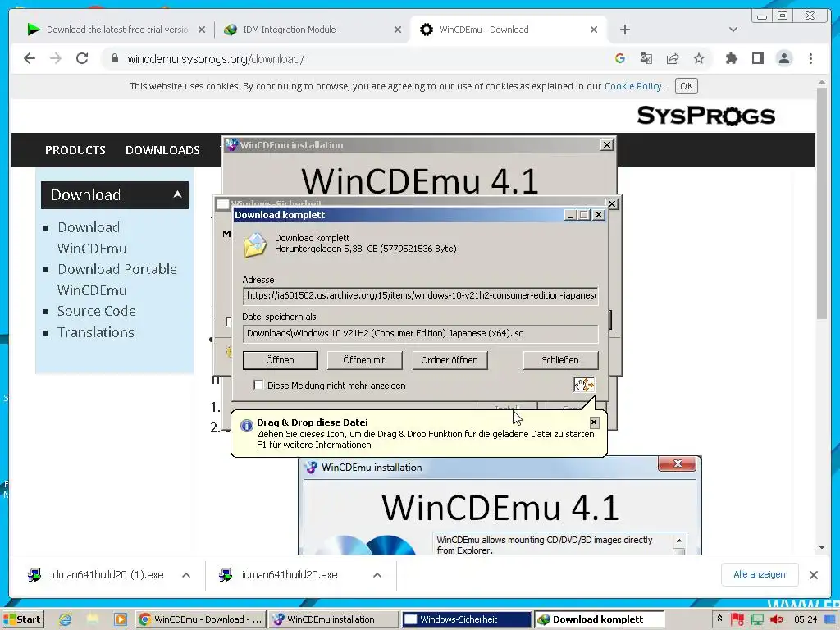Share this page icon in address bar
Screen dimensions: 840x630
point(673,58)
